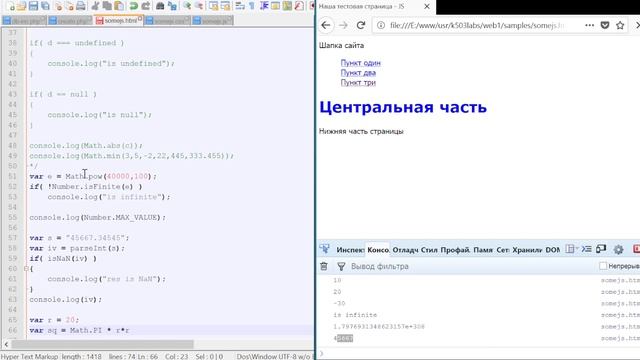
Task: Click the 'is infinite' console message
Action: pos(355,315)
